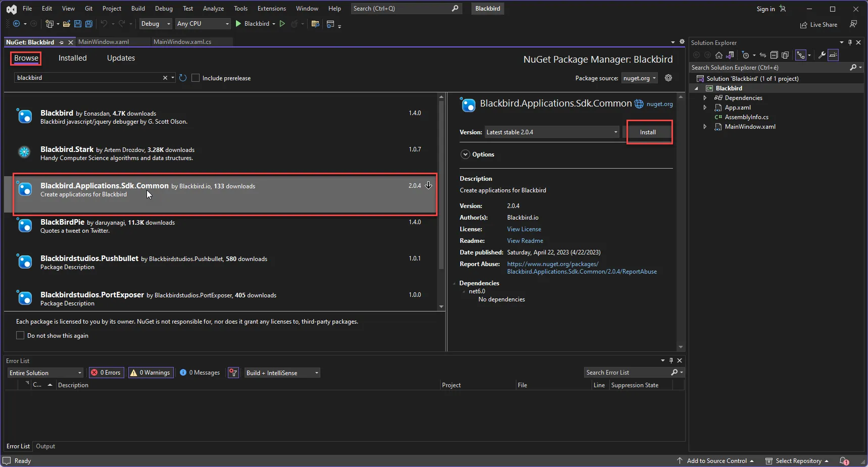
Task: Click download arrow on Blackbird.Applications.Sdk.Common row
Action: tap(428, 185)
